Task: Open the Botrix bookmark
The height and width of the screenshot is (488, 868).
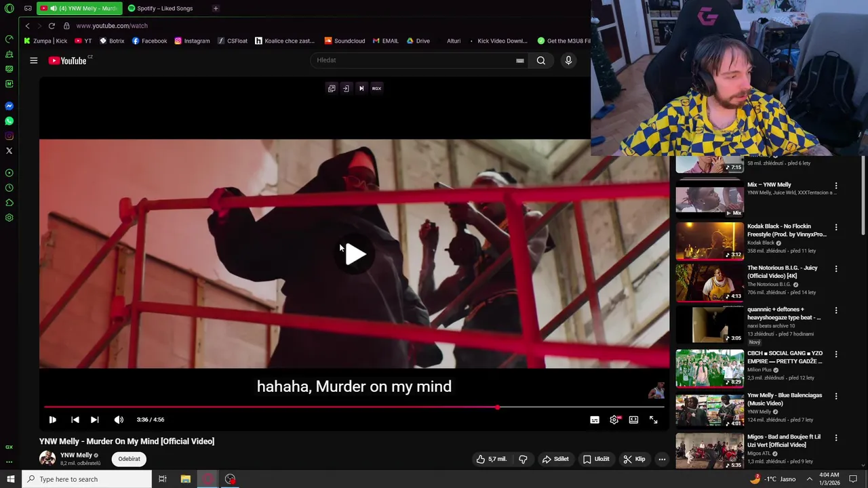Action: coord(112,41)
